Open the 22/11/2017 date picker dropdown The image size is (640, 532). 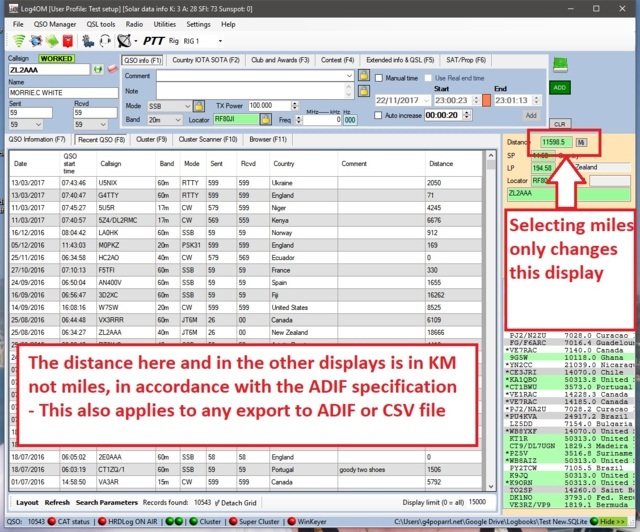(427, 100)
